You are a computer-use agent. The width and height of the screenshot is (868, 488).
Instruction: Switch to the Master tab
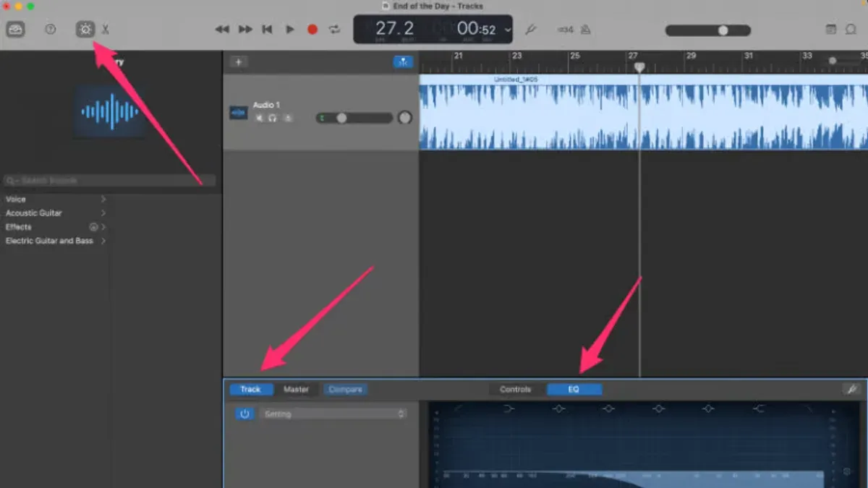click(296, 390)
